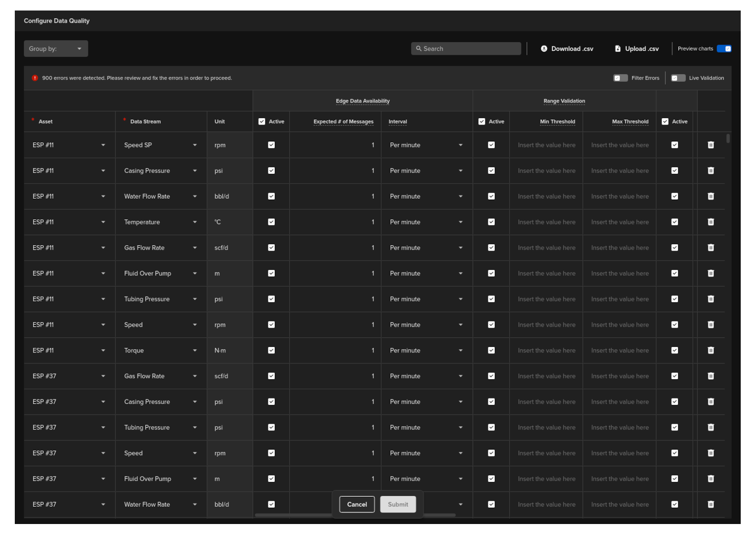756x535 pixels.
Task: Open the Group by dropdown
Action: [x=56, y=49]
